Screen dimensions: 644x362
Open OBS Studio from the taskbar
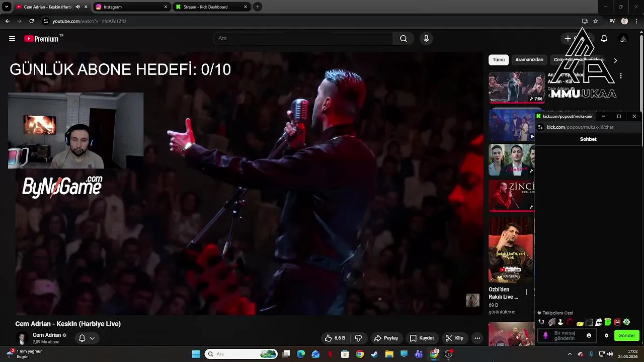(448, 354)
